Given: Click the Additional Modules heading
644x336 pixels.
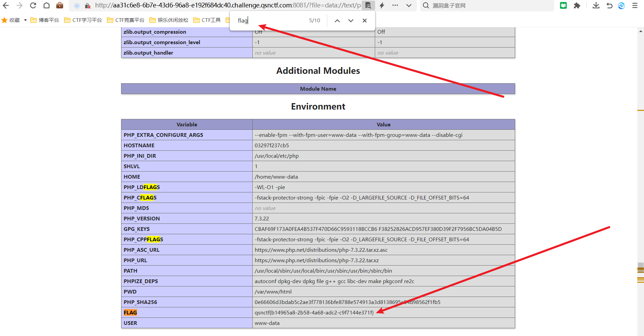Looking at the screenshot, I should [x=318, y=71].
